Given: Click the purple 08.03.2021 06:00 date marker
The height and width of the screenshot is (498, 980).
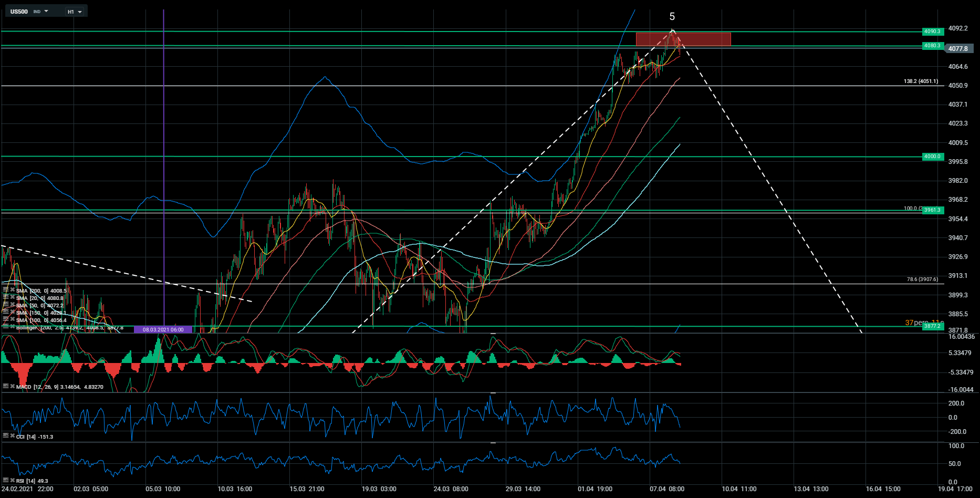Looking at the screenshot, I should 163,329.
